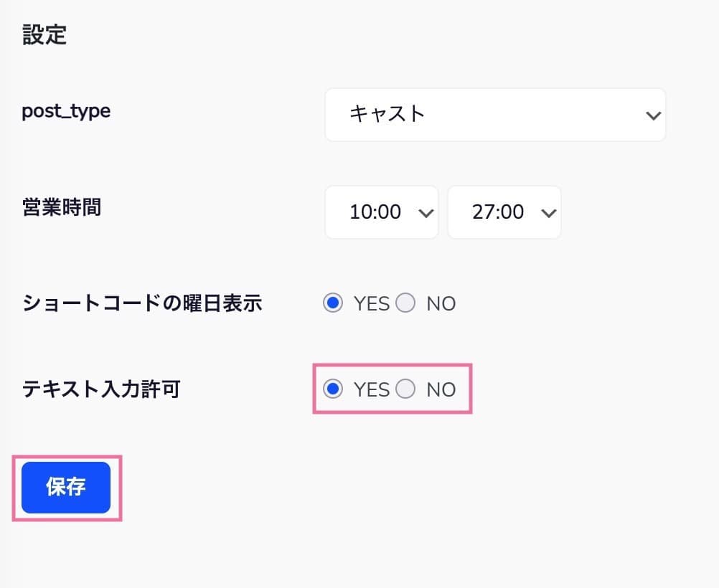Select NO radio for テキスト入力許可
The image size is (719, 588).
[406, 389]
